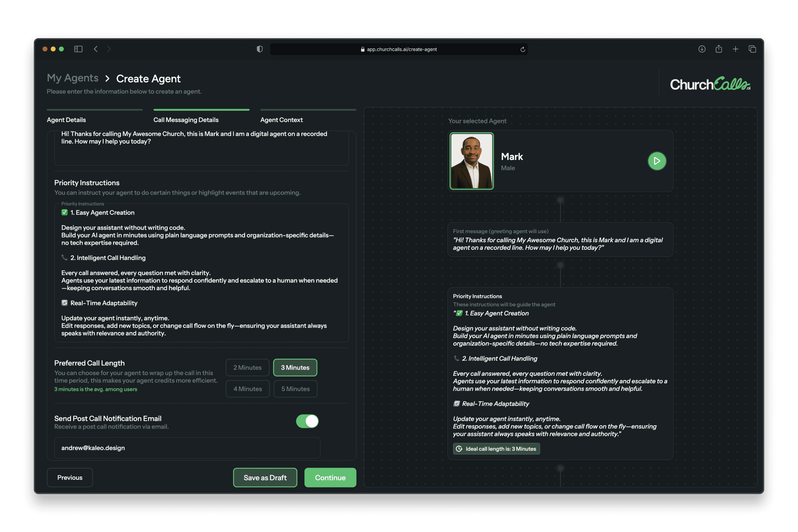Open the privacy shield icon
Screen dimensions: 798x532
pos(260,49)
